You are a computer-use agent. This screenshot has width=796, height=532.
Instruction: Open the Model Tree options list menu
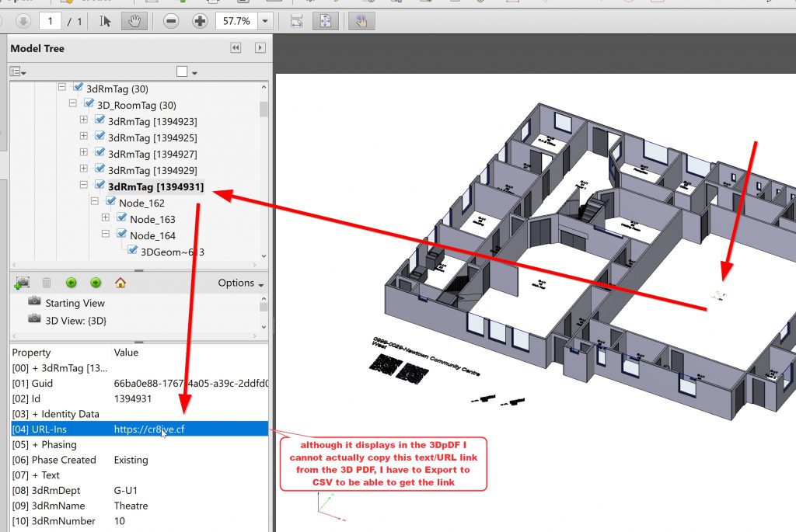(x=18, y=71)
